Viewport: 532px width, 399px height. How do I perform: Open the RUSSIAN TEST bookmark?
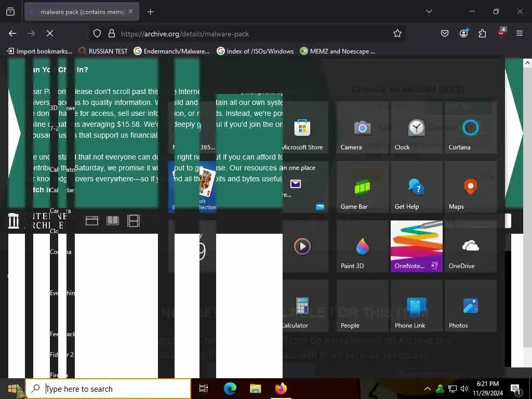(x=103, y=51)
